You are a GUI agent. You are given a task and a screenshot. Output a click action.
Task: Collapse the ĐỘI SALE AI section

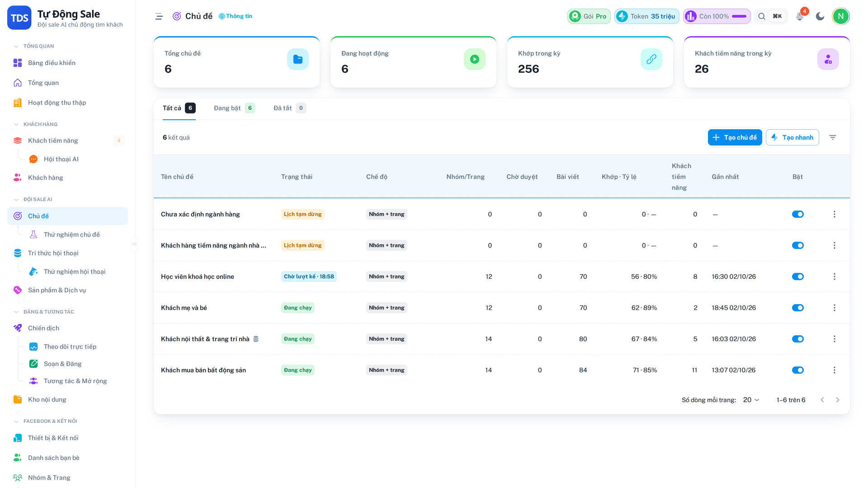point(33,199)
